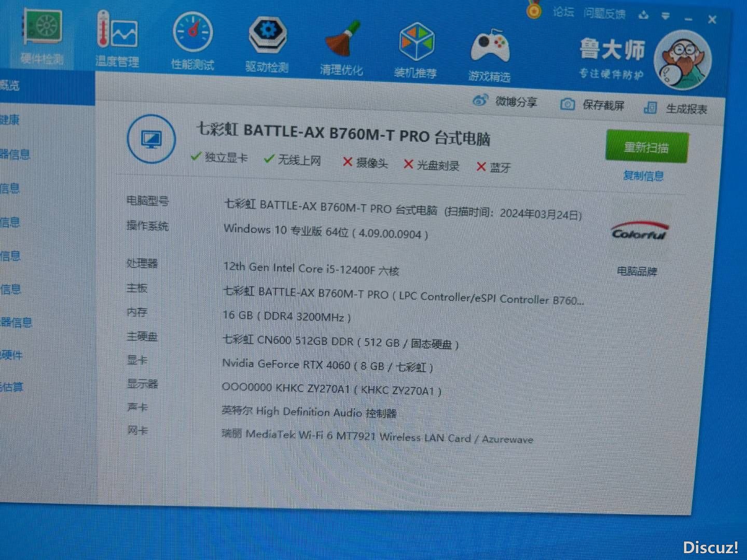Click the 主板 row label
Viewport: 747px width, 560px height.
[137, 287]
